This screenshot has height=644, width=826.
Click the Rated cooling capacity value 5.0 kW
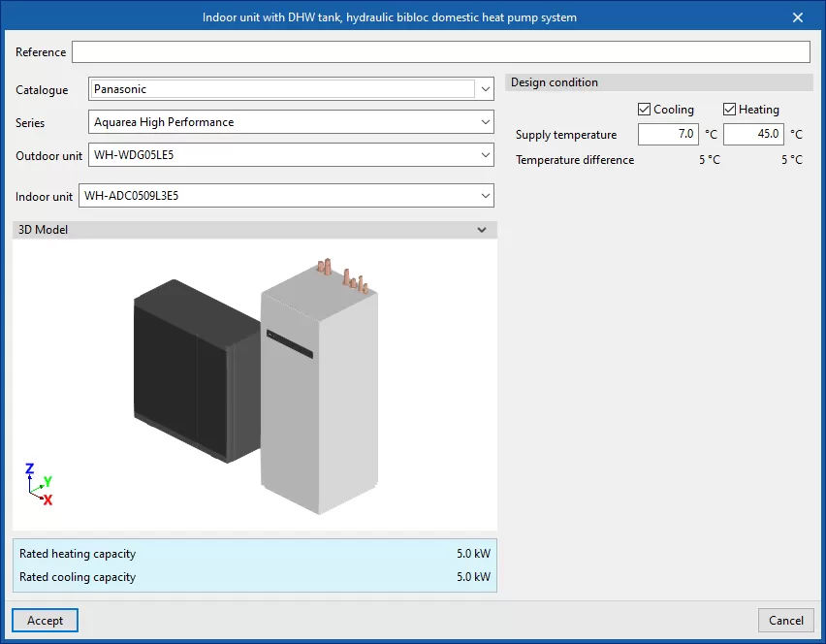[473, 576]
